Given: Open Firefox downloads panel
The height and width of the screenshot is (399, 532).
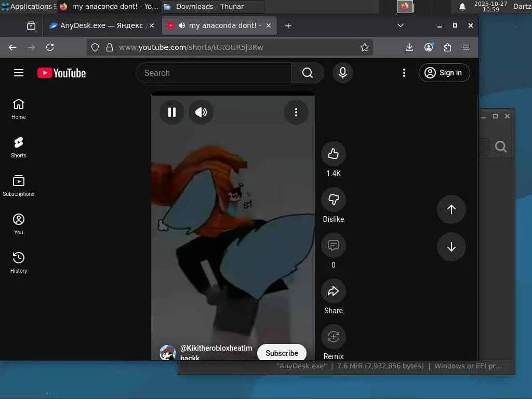Looking at the screenshot, I should click(409, 47).
